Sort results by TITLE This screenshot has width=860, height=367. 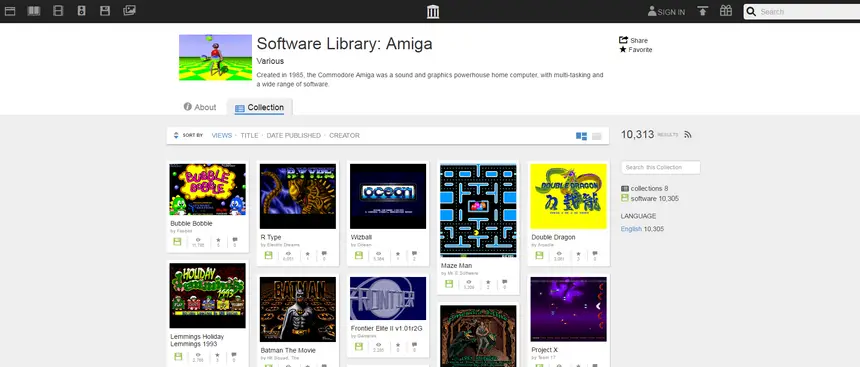[x=249, y=135]
